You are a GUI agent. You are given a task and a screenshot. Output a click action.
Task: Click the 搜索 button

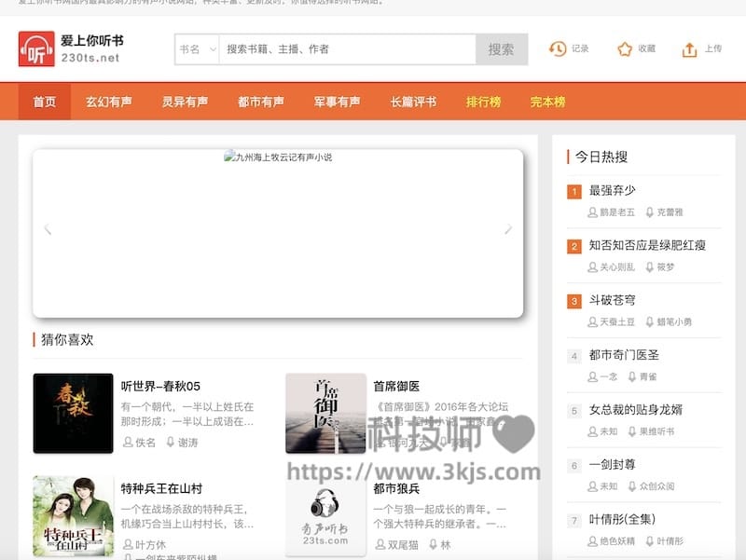(502, 49)
